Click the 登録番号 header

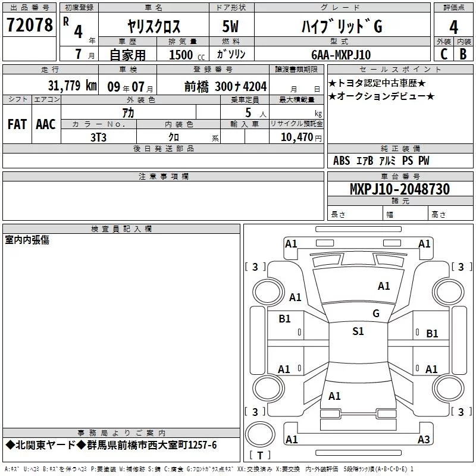click(x=213, y=69)
